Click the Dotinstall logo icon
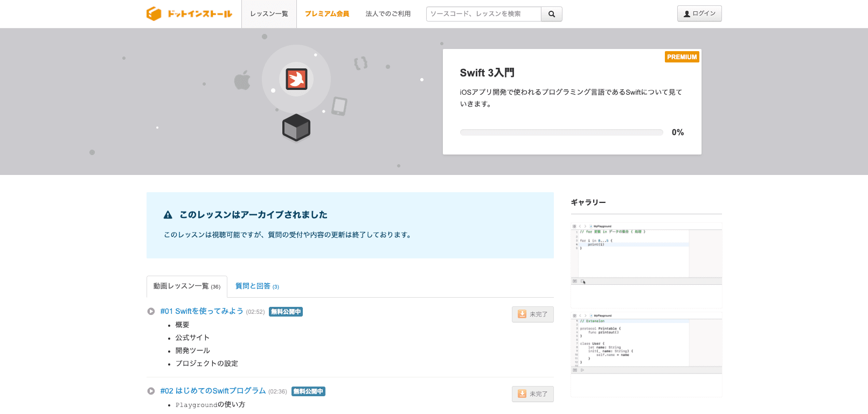This screenshot has width=868, height=414. 154,14
